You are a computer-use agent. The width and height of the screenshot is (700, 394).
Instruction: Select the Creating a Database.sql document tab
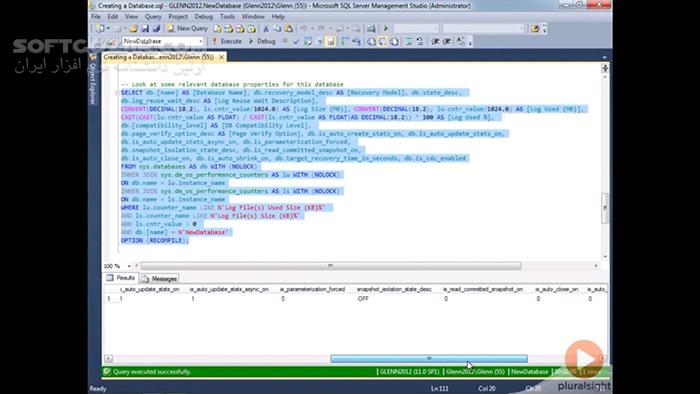coord(159,57)
